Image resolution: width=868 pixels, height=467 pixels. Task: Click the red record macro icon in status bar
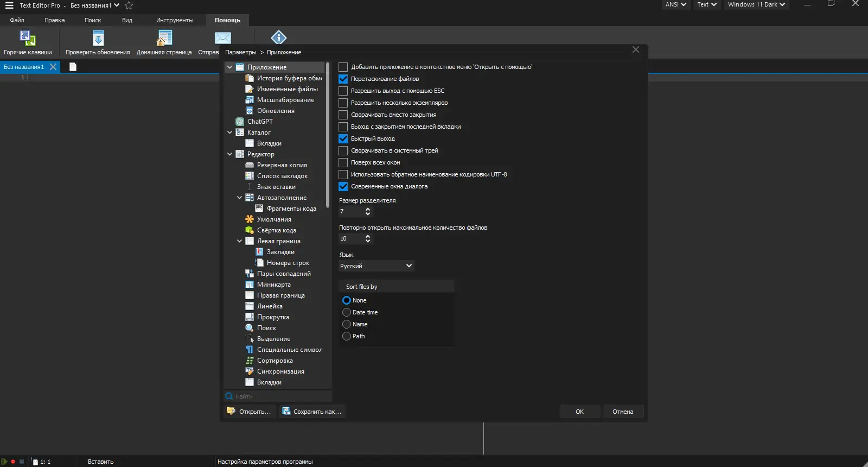(13, 462)
